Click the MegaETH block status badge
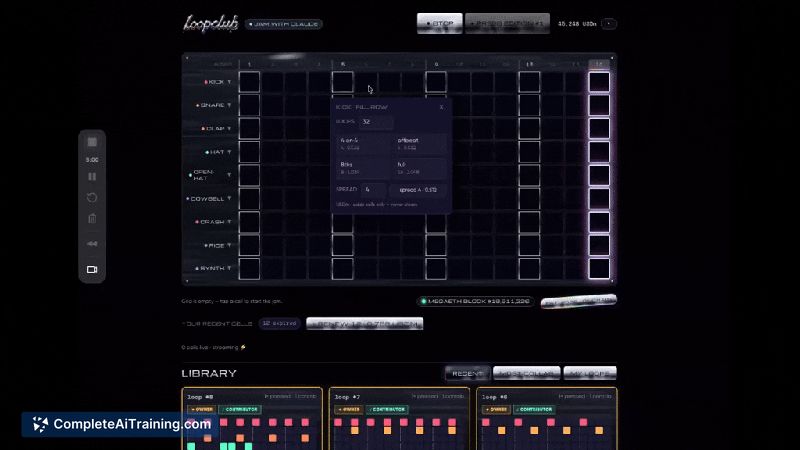This screenshot has height=450, width=800. (475, 302)
